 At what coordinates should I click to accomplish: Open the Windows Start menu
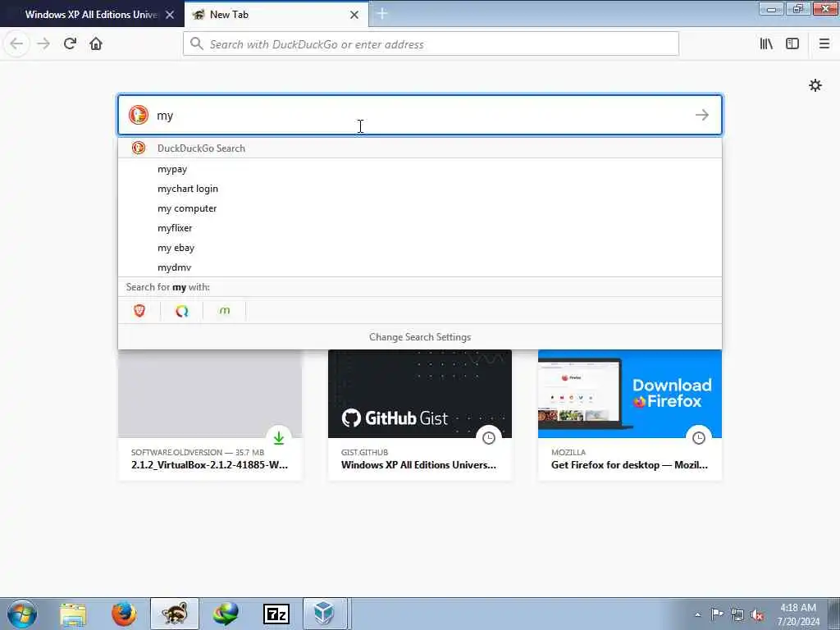coord(22,614)
